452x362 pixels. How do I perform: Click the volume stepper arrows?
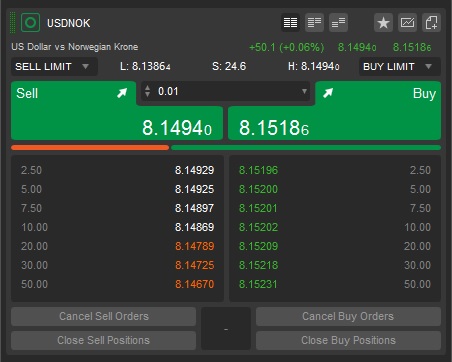147,91
